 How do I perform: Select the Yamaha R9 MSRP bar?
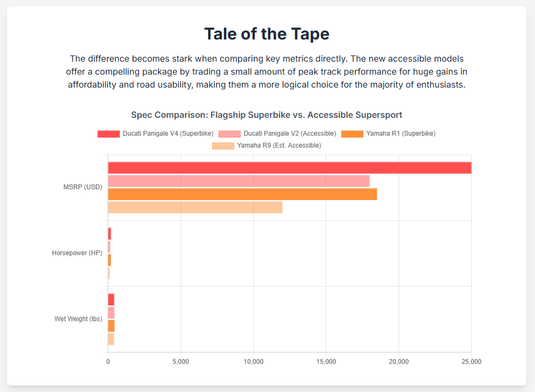[x=195, y=207]
